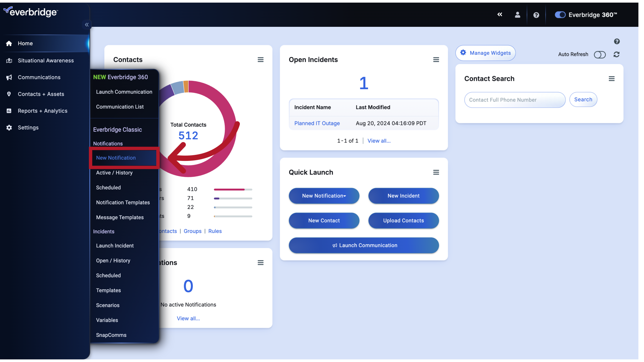
Task: Open the help question mark in top bar
Action: (536, 15)
